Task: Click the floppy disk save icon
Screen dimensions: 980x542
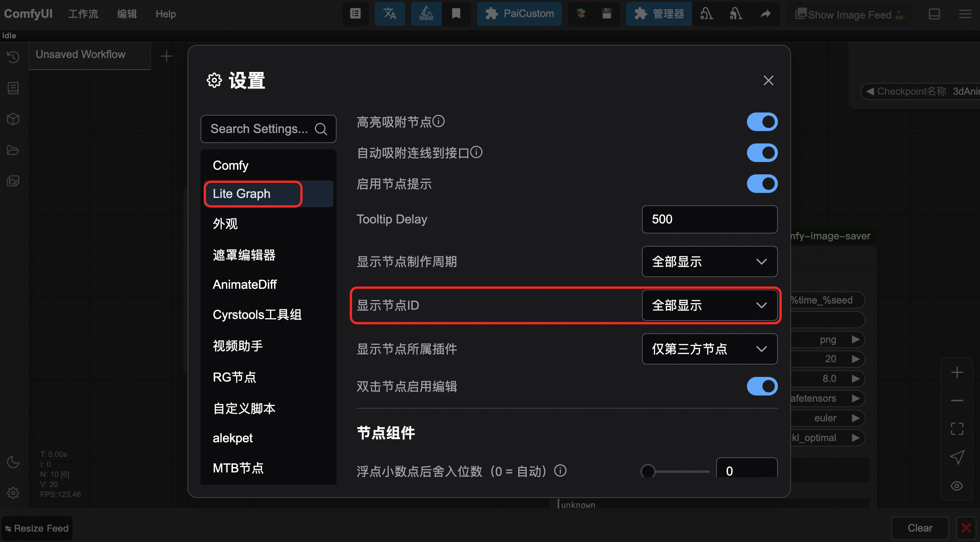Action: [607, 14]
